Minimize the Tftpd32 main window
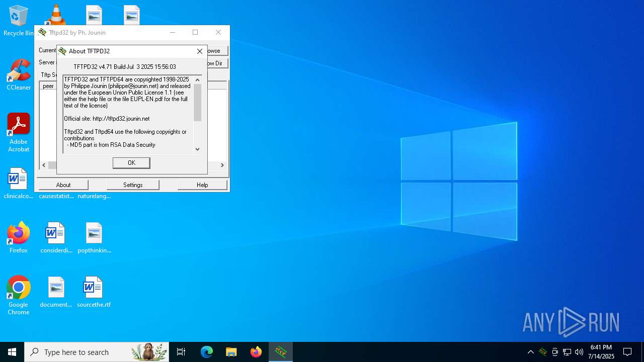This screenshot has width=644, height=362. tap(173, 33)
